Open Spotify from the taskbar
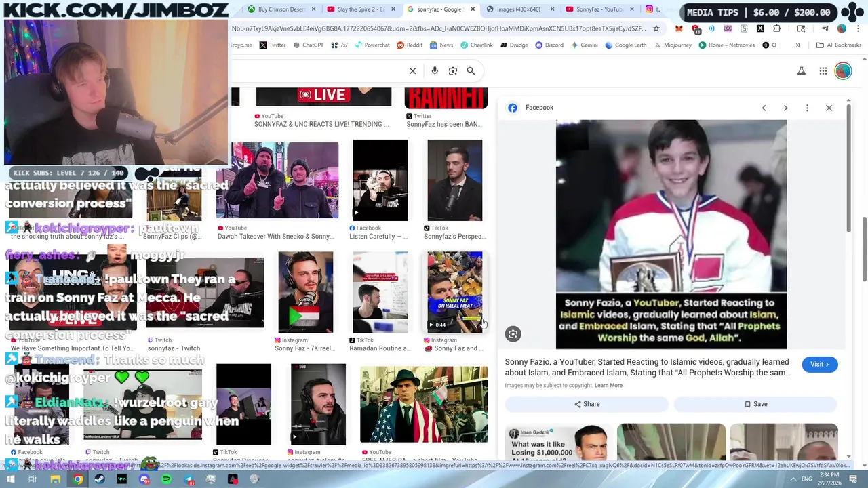 click(166, 479)
